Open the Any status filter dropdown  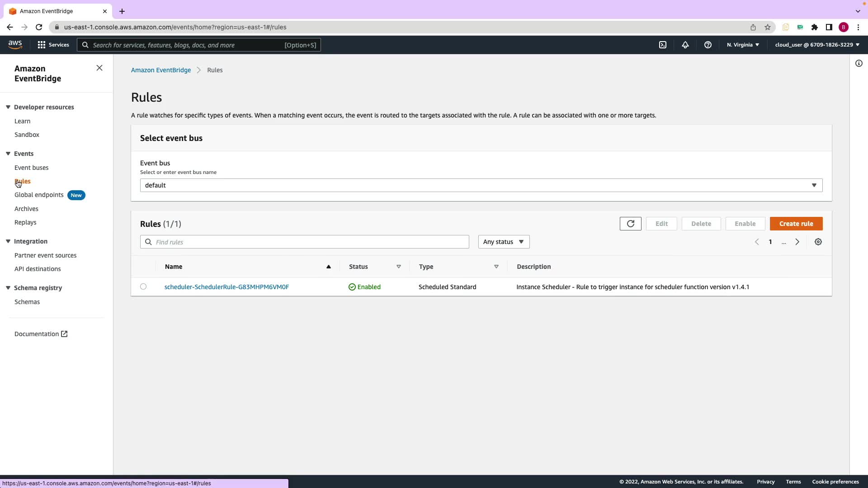click(x=503, y=242)
